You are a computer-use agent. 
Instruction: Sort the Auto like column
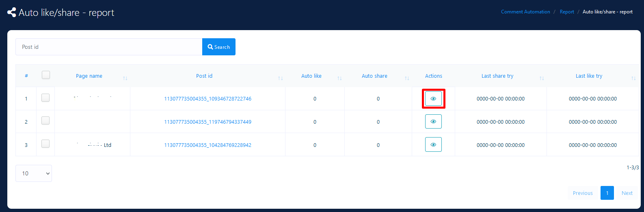coord(339,78)
